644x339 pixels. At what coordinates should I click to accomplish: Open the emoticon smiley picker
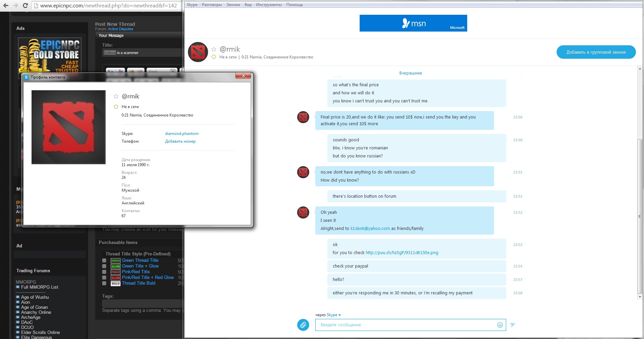(500, 325)
